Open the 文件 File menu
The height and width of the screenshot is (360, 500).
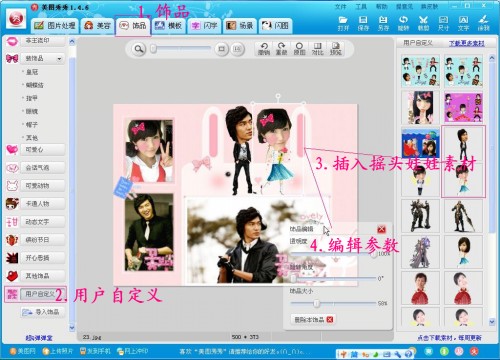pos(341,7)
